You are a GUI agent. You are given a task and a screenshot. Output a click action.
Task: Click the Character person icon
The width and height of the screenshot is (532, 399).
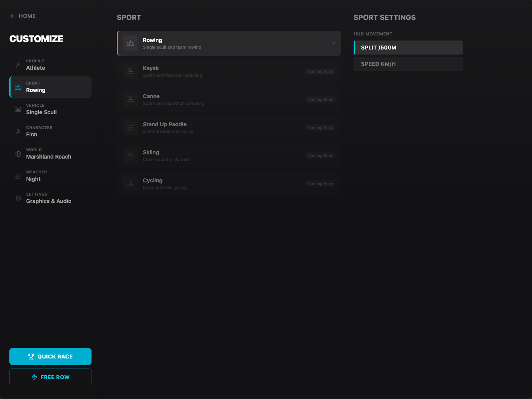18,132
